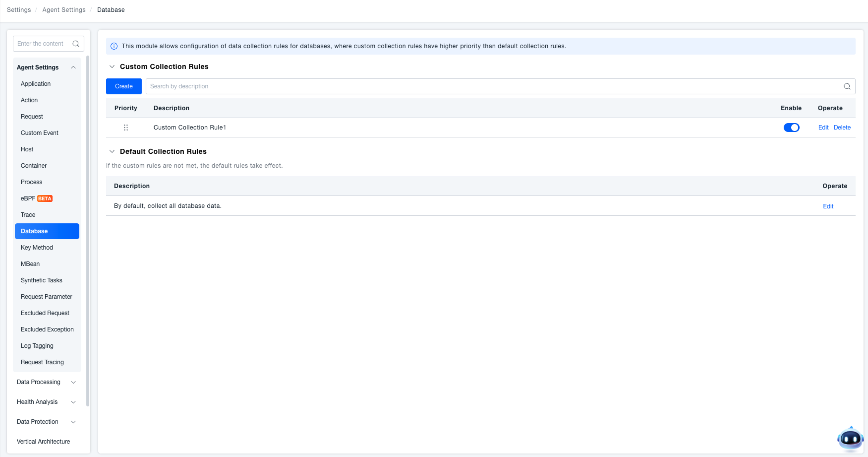
Task: Edit the default collection rule
Action: [x=828, y=206]
